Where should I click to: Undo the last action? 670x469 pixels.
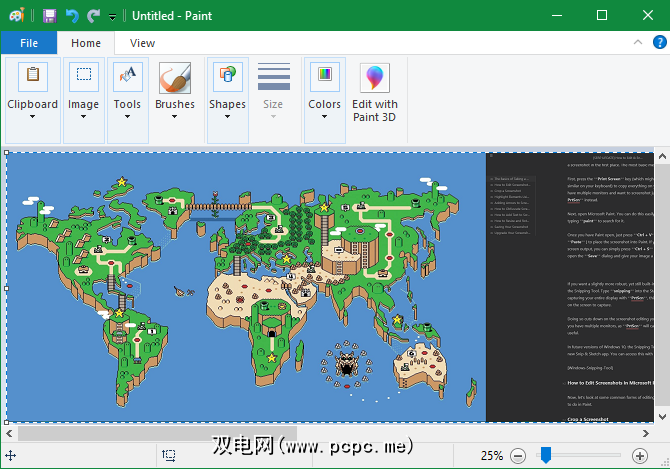72,16
